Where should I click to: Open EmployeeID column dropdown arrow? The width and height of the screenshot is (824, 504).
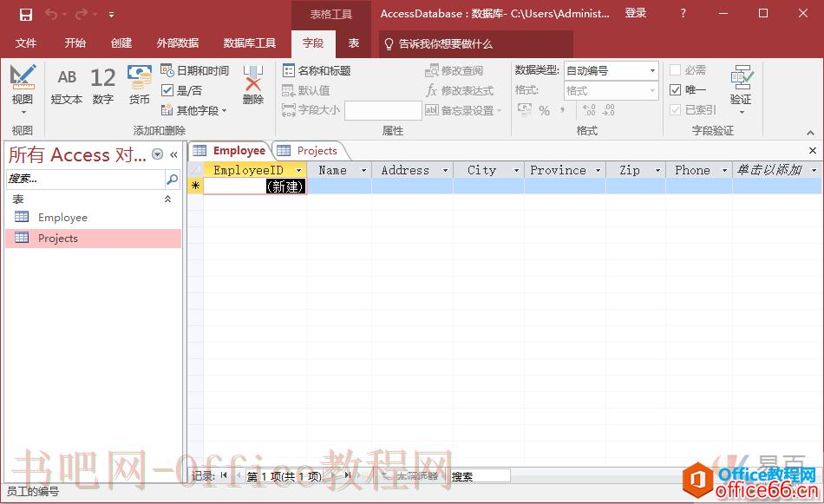[298, 170]
